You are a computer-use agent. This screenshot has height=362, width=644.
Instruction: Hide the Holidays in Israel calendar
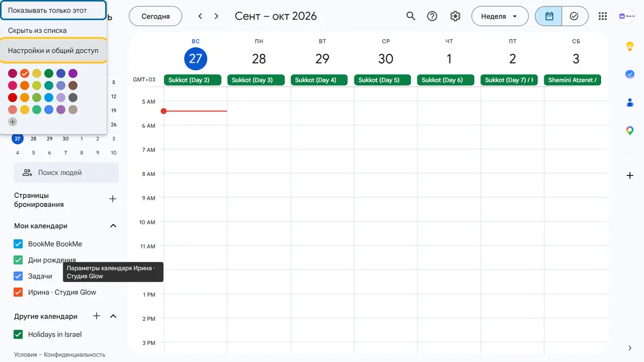tap(18, 335)
